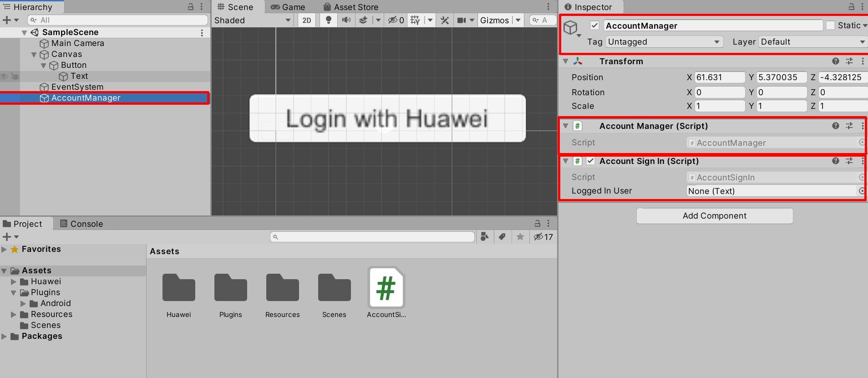Open Account Sign In preset settings icon
The width and height of the screenshot is (868, 378).
849,161
